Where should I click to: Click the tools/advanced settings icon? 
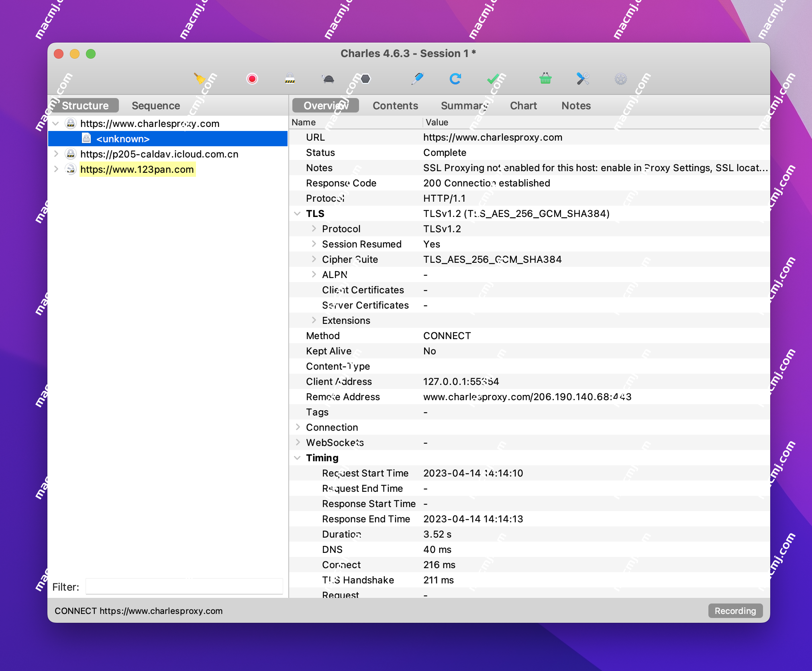click(x=582, y=78)
